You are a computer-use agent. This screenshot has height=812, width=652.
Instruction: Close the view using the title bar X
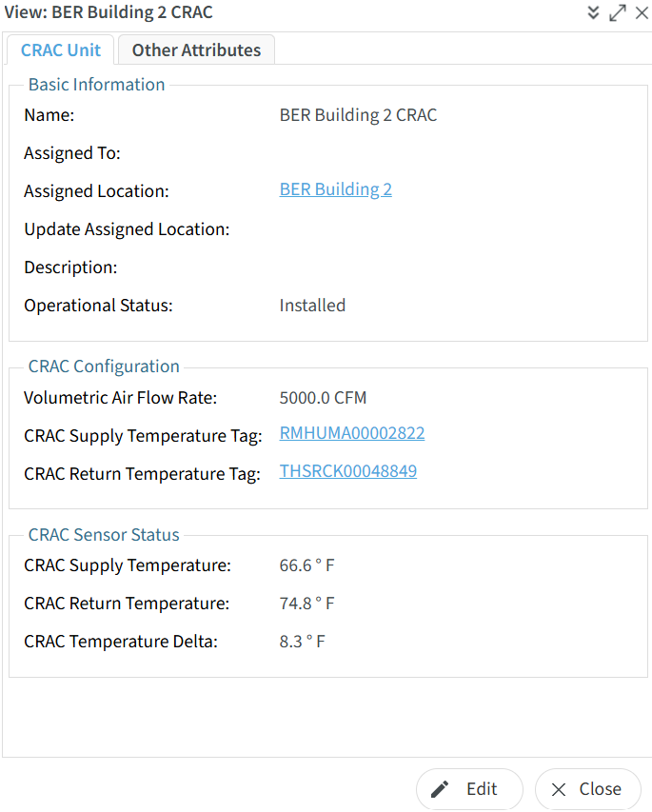click(x=642, y=12)
